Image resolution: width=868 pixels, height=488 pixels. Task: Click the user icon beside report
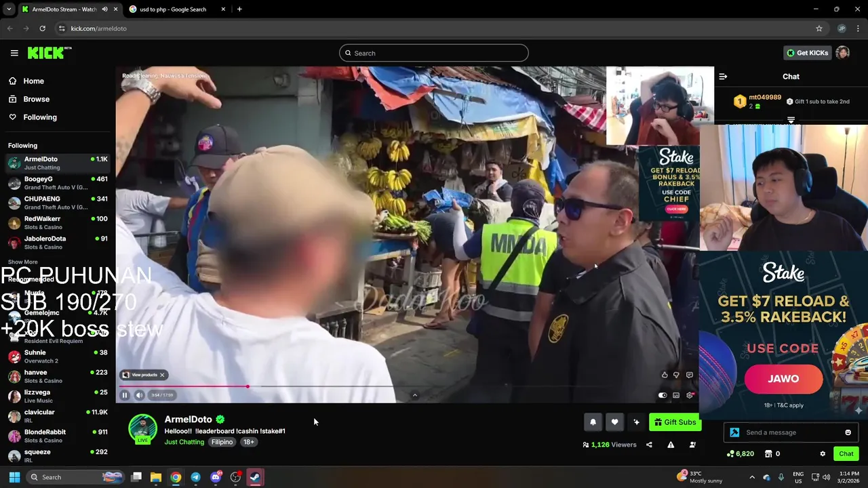(692, 445)
